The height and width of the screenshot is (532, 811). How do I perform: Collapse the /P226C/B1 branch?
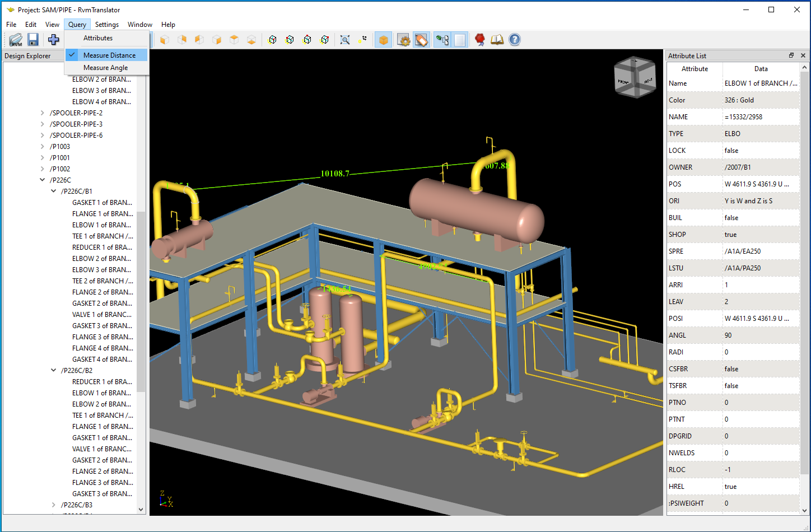click(54, 192)
